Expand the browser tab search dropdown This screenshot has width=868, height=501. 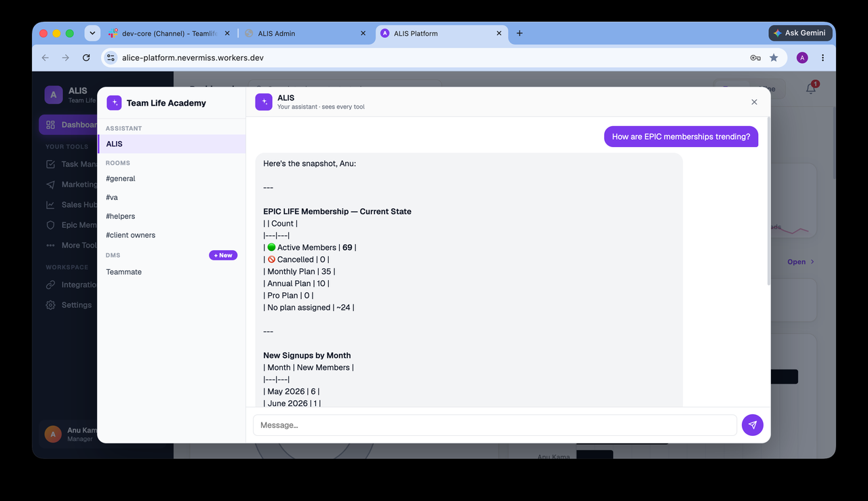coord(92,33)
